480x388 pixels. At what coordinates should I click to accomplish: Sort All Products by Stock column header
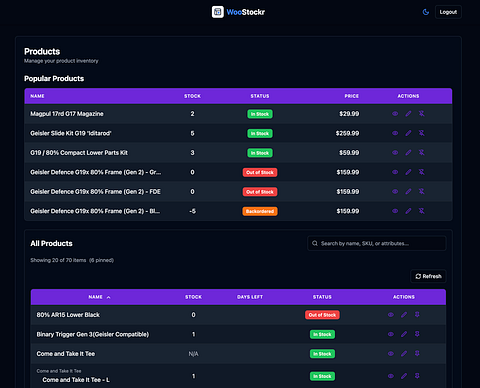(193, 297)
